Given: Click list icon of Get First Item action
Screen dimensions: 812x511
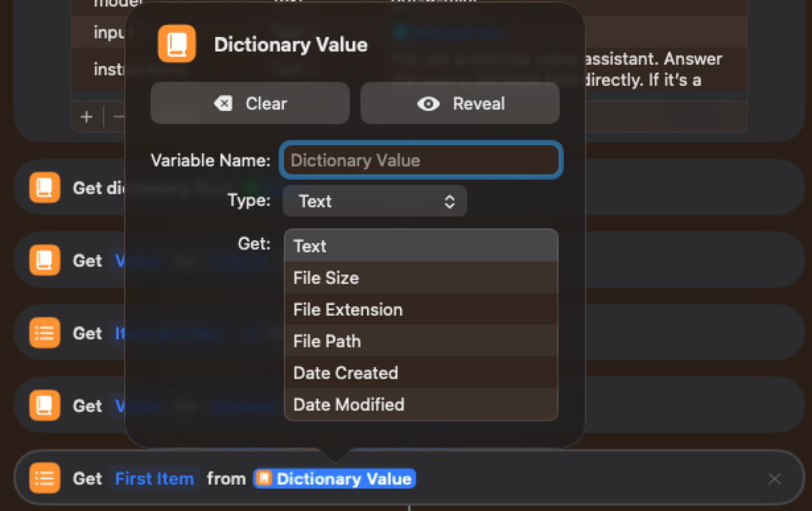Looking at the screenshot, I should pos(45,479).
